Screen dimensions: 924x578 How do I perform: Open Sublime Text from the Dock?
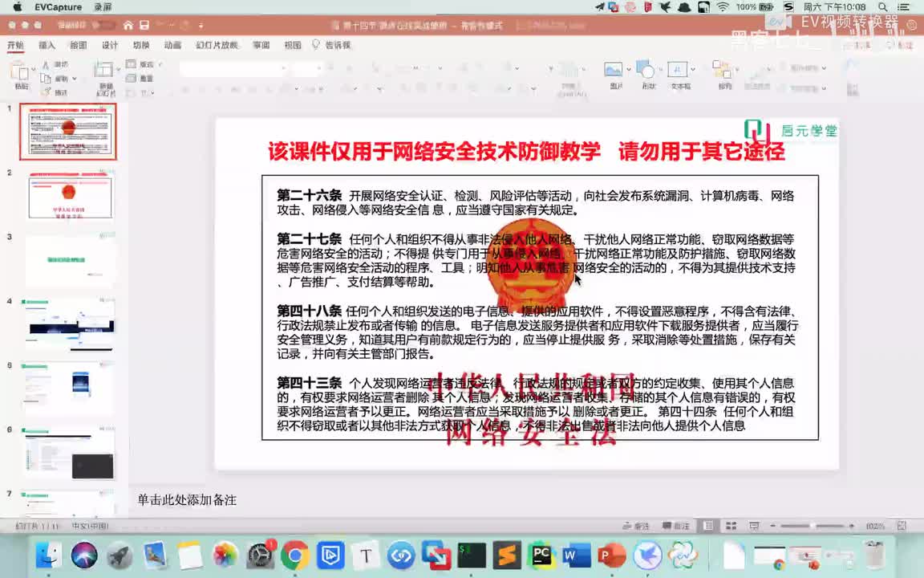[x=507, y=555]
